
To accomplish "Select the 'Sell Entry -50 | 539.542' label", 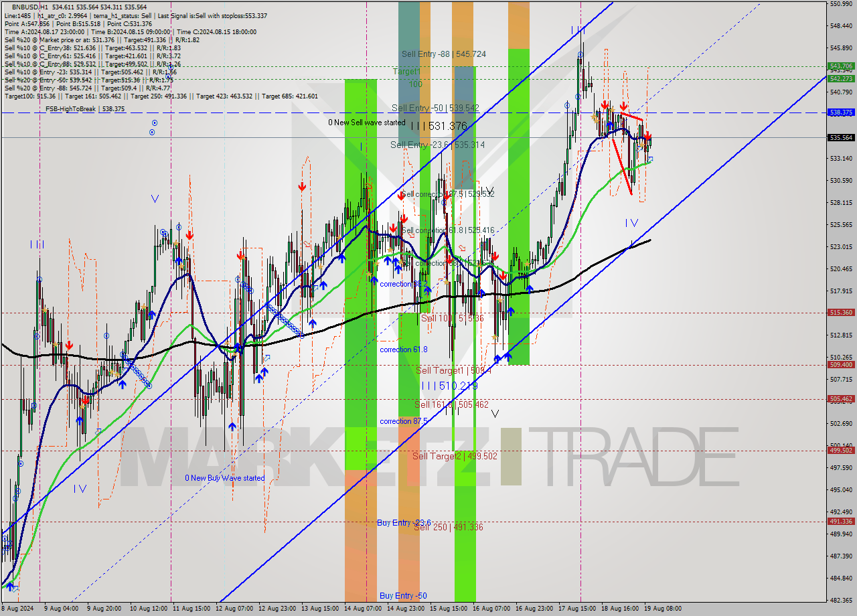I will (435, 108).
